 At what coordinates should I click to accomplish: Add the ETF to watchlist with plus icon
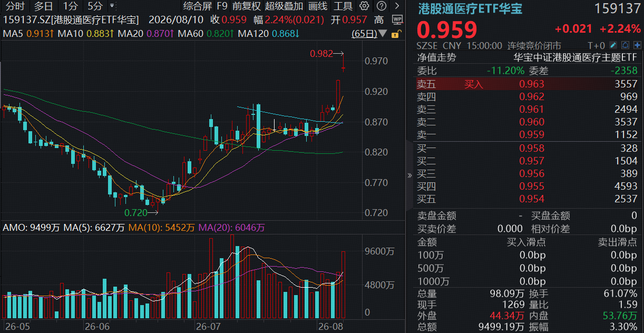tap(636, 45)
